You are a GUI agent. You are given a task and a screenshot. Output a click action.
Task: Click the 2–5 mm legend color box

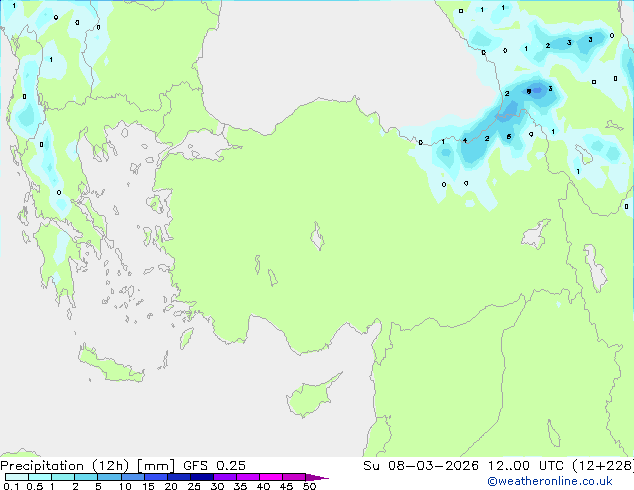[x=86, y=477]
